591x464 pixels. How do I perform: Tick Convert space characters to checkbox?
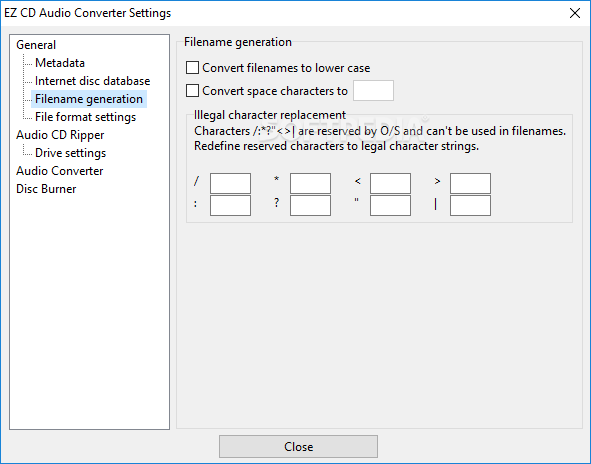tap(192, 91)
